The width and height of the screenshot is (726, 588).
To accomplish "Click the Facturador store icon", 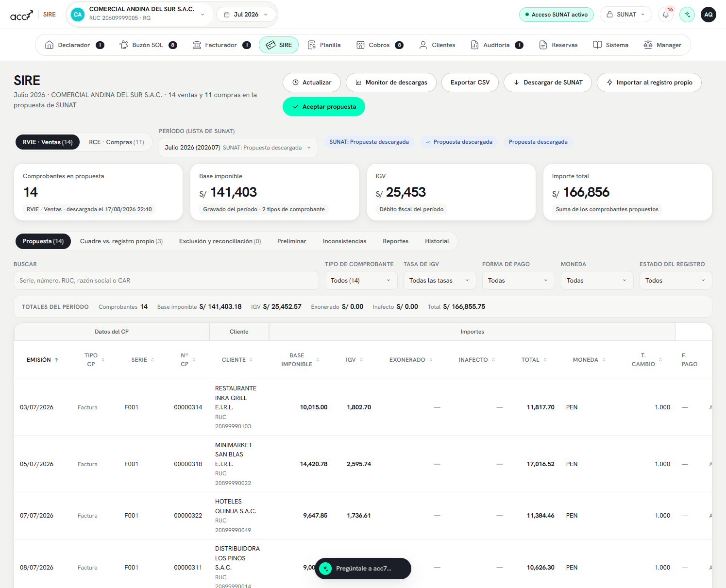I will 197,45.
